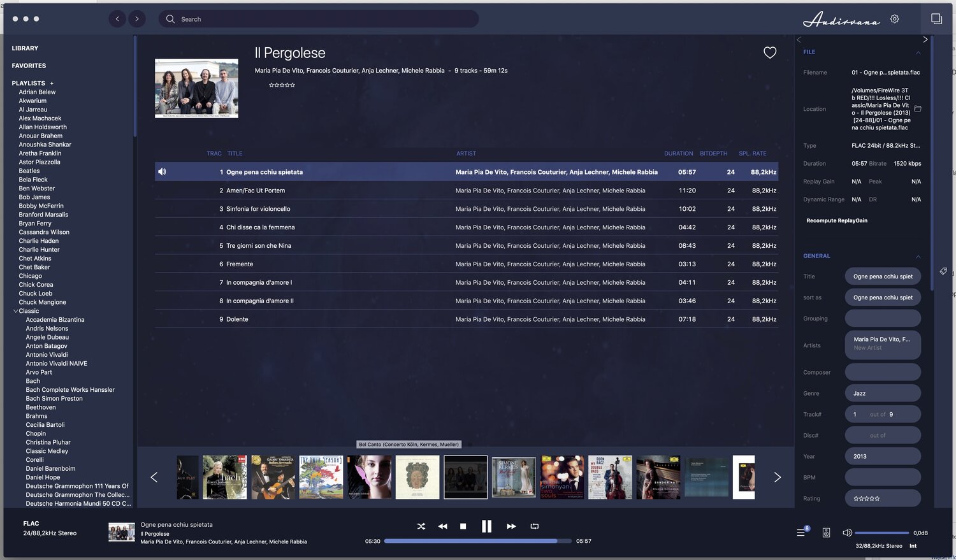Open the play queue list
This screenshot has height=560, width=956.
tap(802, 532)
